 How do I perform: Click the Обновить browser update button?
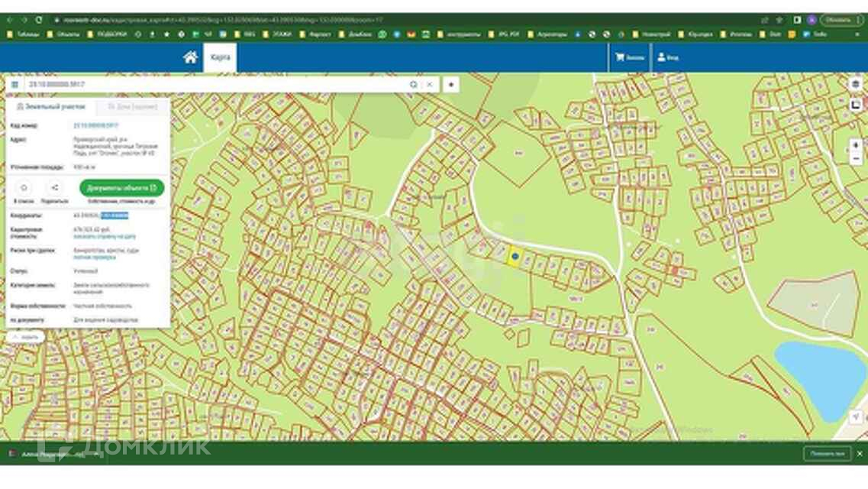pos(841,20)
